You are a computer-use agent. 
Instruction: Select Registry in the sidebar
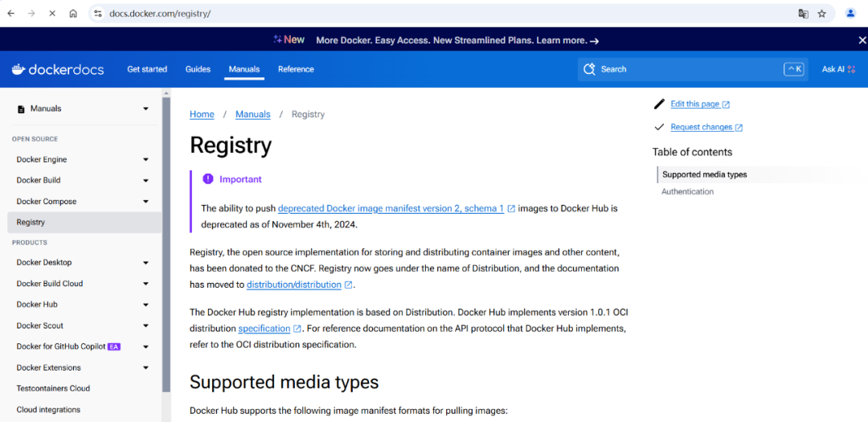pos(84,222)
